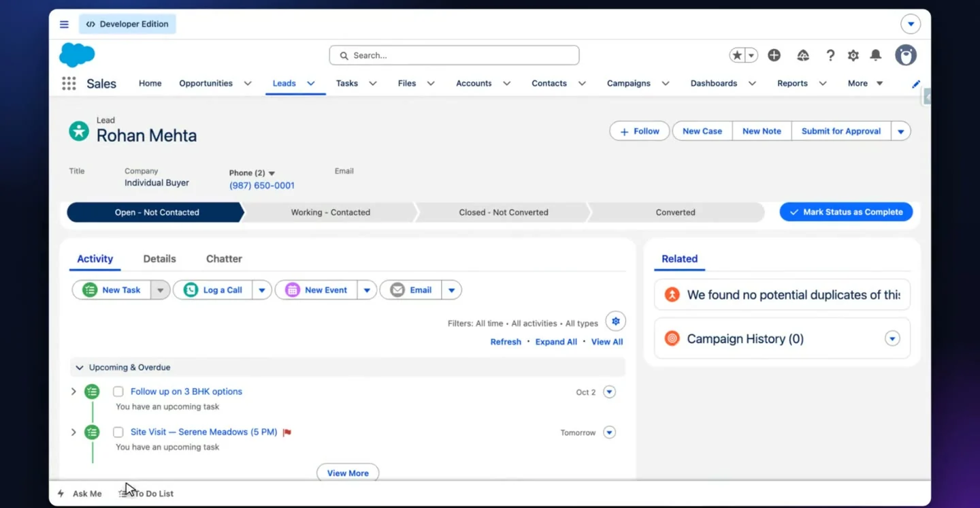Image resolution: width=980 pixels, height=508 pixels.
Task: Open the App Launcher grid icon
Action: [69, 84]
